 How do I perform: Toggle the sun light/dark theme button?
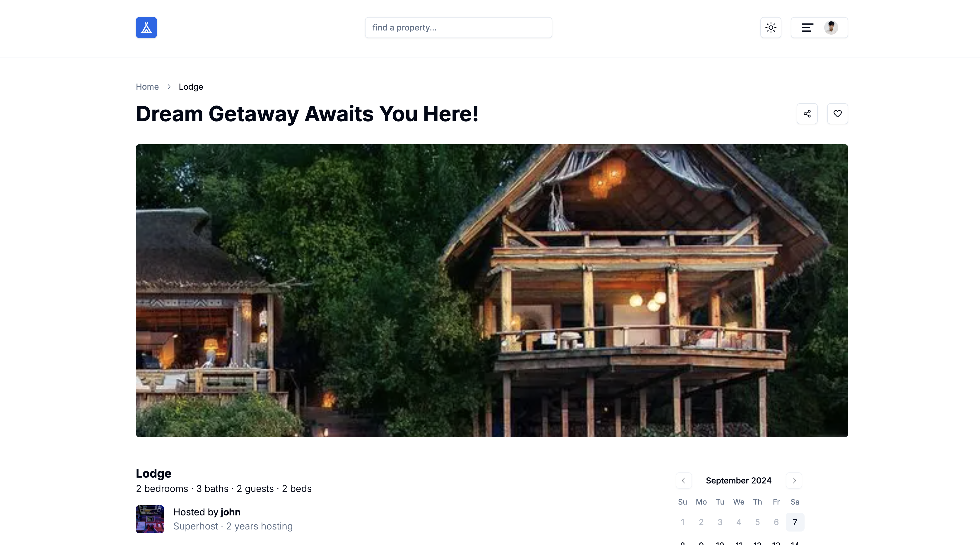pyautogui.click(x=770, y=28)
